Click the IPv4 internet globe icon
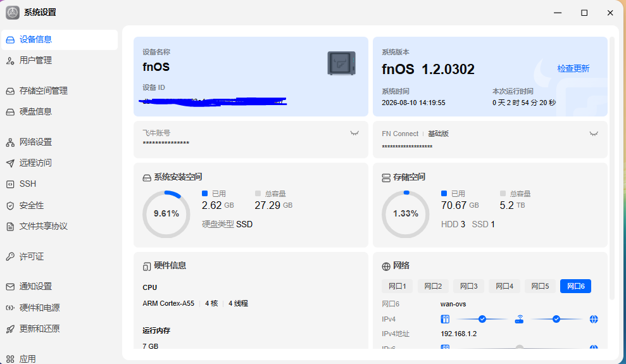626x364 pixels. pyautogui.click(x=594, y=319)
